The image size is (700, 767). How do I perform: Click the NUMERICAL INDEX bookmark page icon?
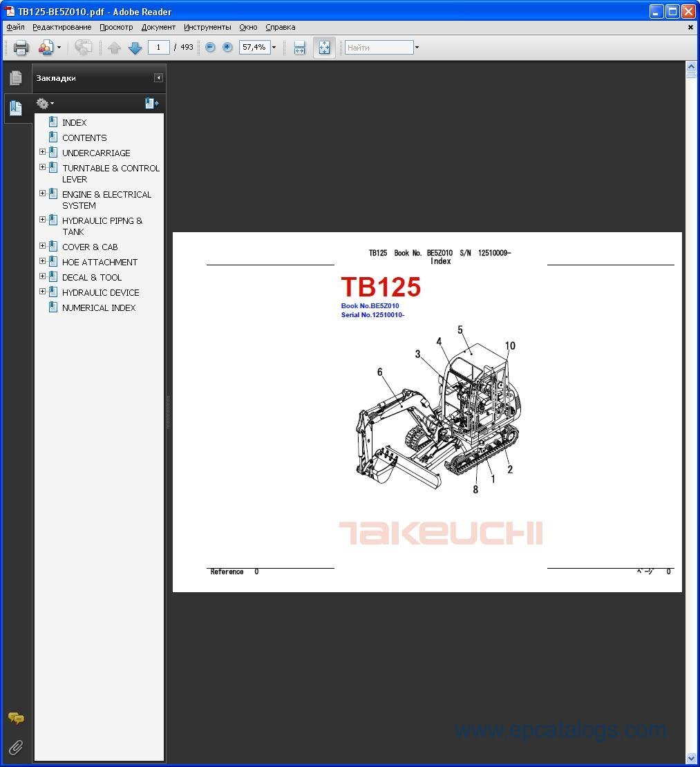coord(53,307)
